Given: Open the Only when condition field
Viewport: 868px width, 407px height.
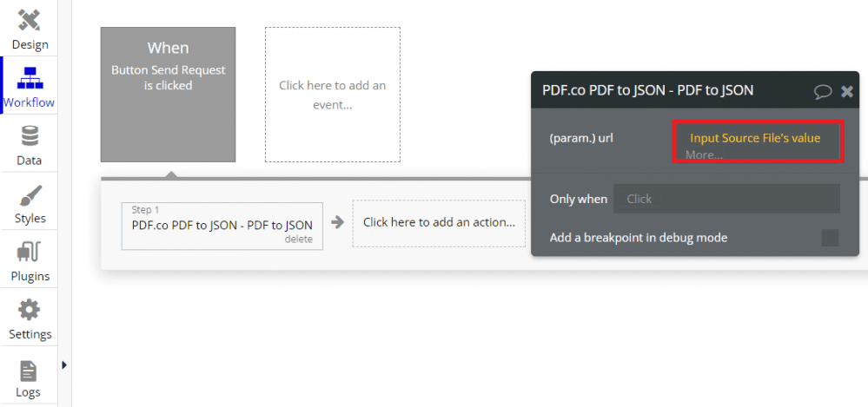Looking at the screenshot, I should [x=726, y=199].
